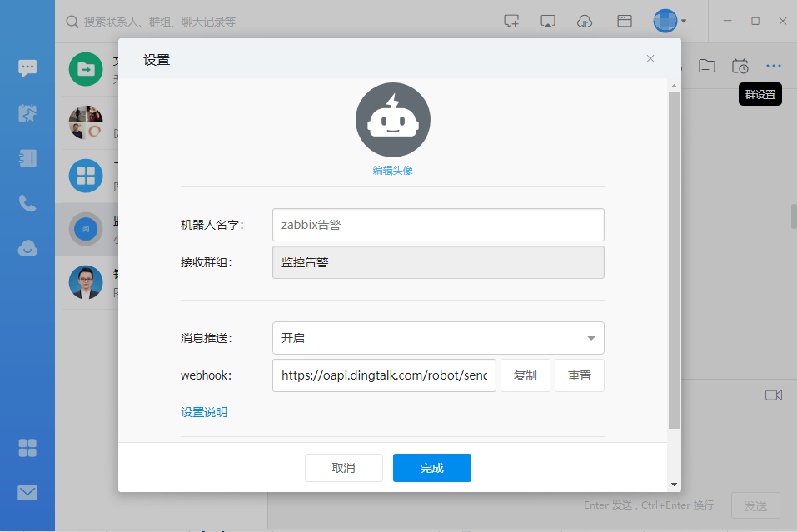Click the receiving group field 监控告警
Viewport: 797px width, 532px height.
(438, 262)
